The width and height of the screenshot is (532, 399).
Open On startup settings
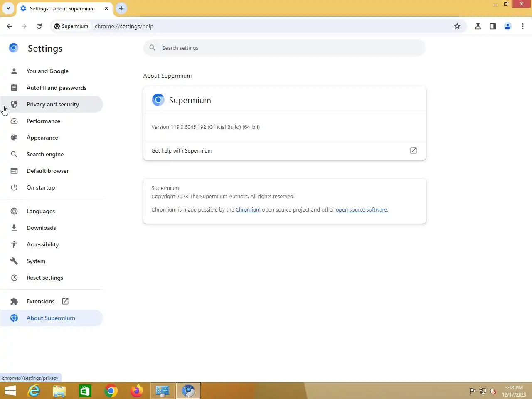click(52, 187)
